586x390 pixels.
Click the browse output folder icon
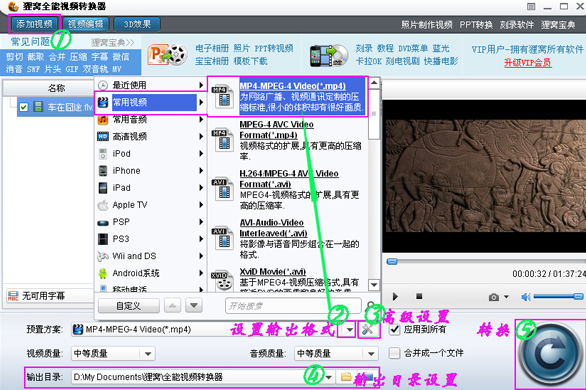point(346,377)
